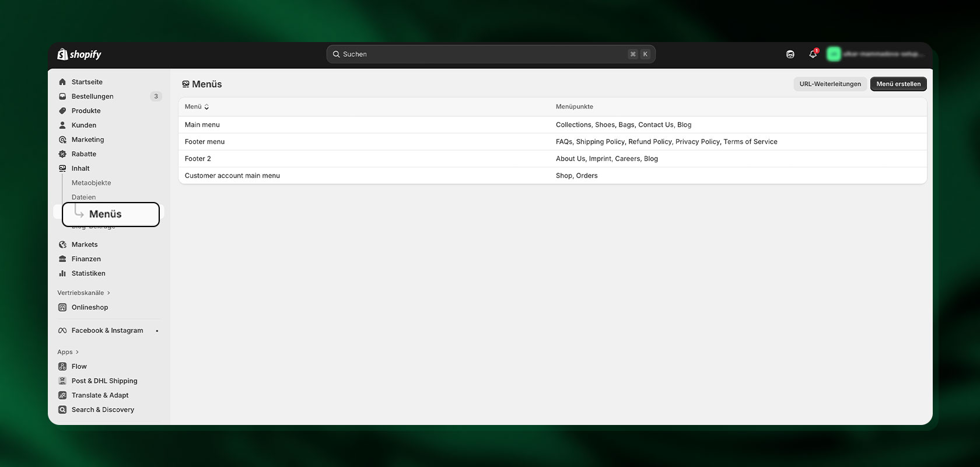Click the Shopify logo

coord(79,54)
